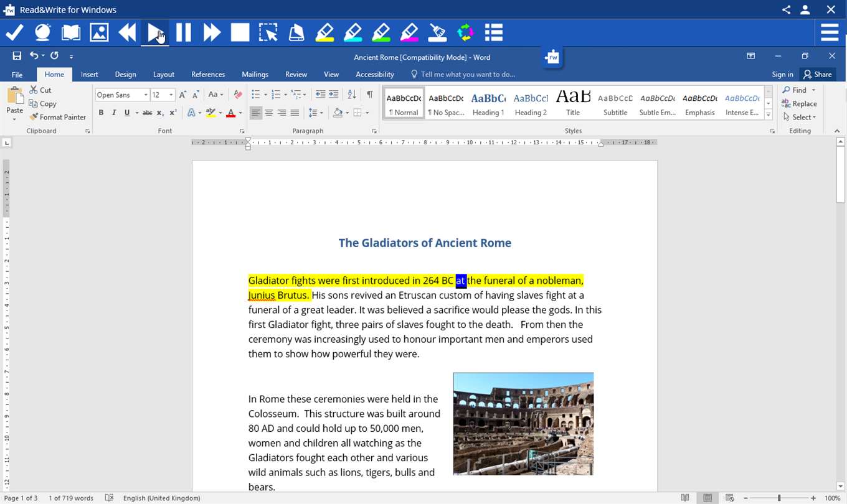
Task: Apply the Title style
Action: pyautogui.click(x=573, y=103)
